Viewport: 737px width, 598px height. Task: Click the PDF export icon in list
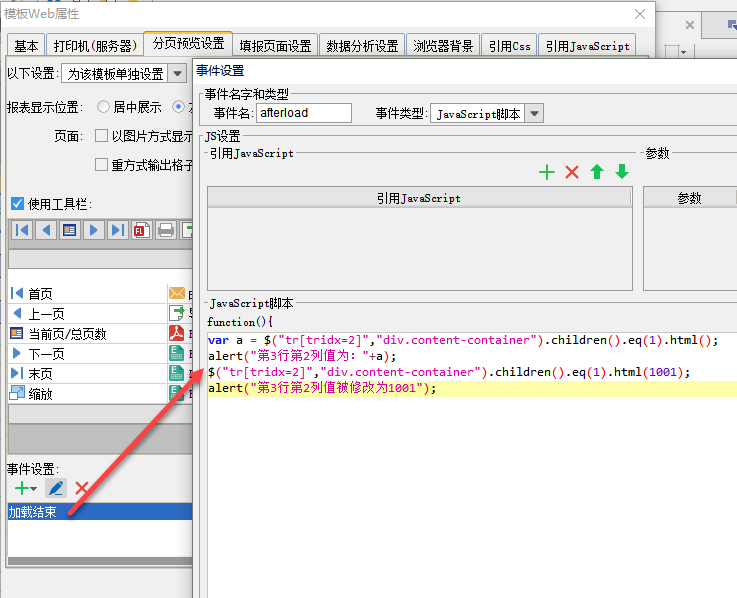pos(177,333)
